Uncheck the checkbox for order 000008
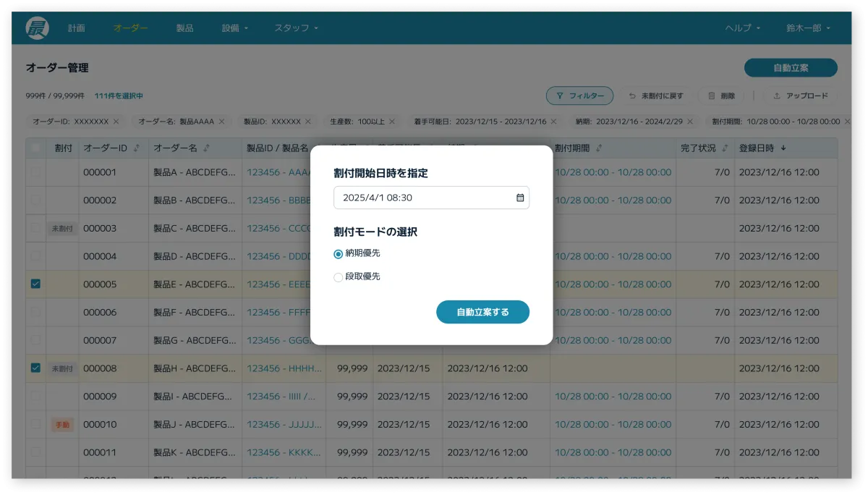868x495 pixels. tap(35, 368)
